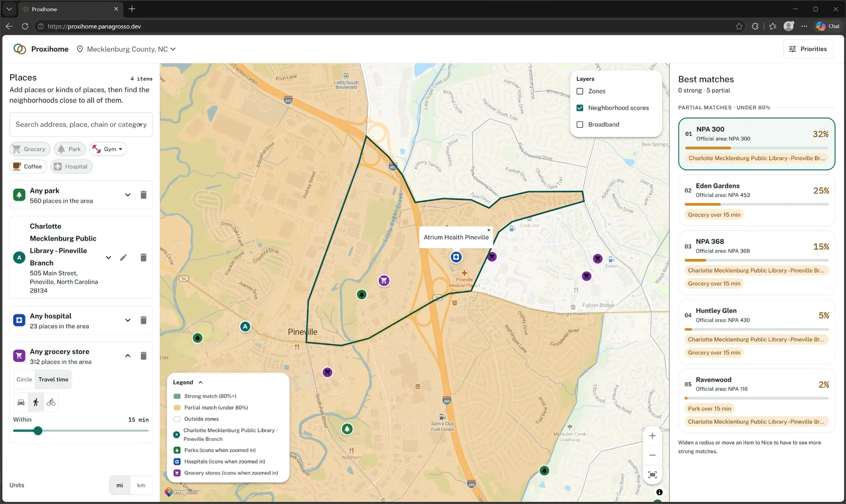Add the Grocery category chip
The height and width of the screenshot is (504, 846).
click(30, 149)
